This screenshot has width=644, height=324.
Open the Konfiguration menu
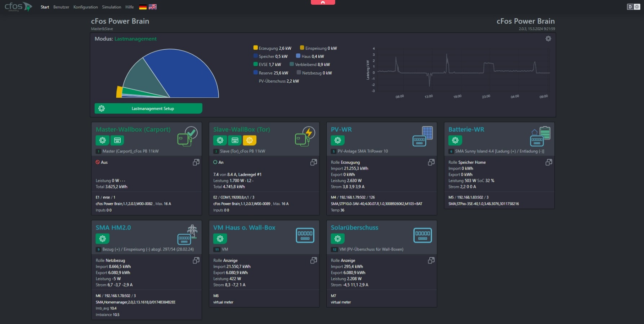[85, 7]
